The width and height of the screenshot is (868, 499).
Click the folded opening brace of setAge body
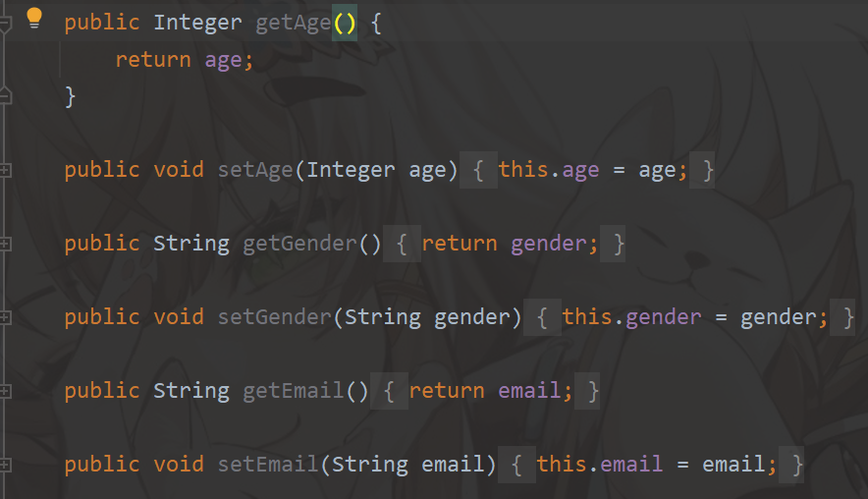(479, 170)
